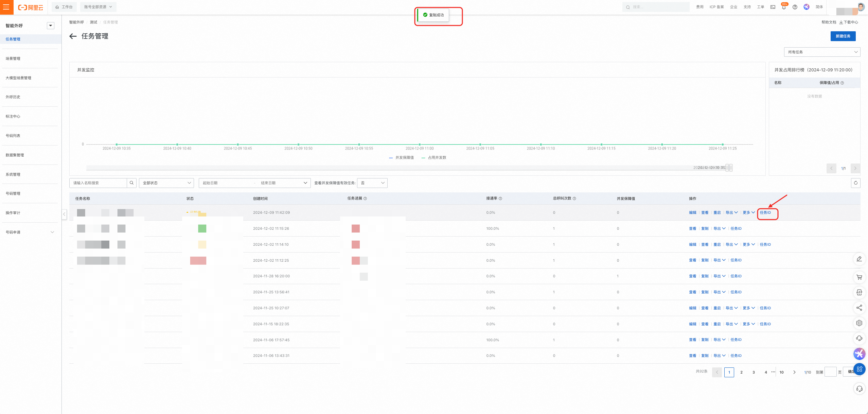The image size is (868, 414).
Task: Go to next ranking page arrow
Action: [855, 168]
